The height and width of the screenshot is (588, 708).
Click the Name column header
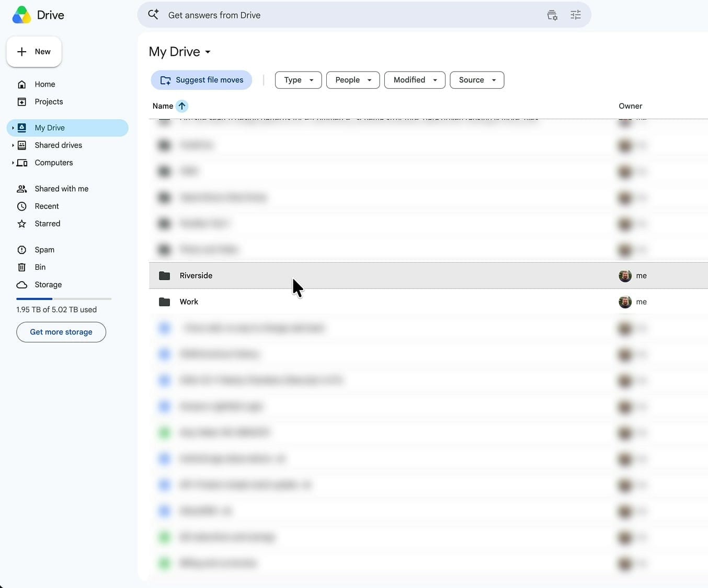pos(163,106)
